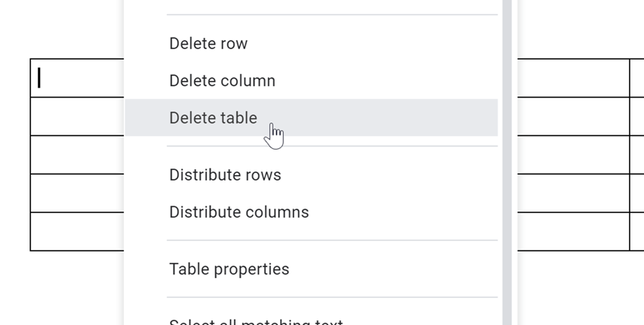Click bottom-row cell just right of the menu
This screenshot has width=644, height=325.
pyautogui.click(x=573, y=231)
